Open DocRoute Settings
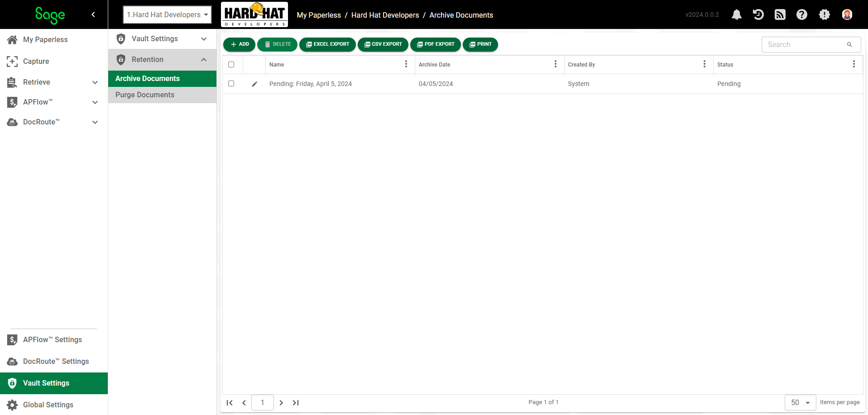Image resolution: width=868 pixels, height=415 pixels. coord(54,362)
